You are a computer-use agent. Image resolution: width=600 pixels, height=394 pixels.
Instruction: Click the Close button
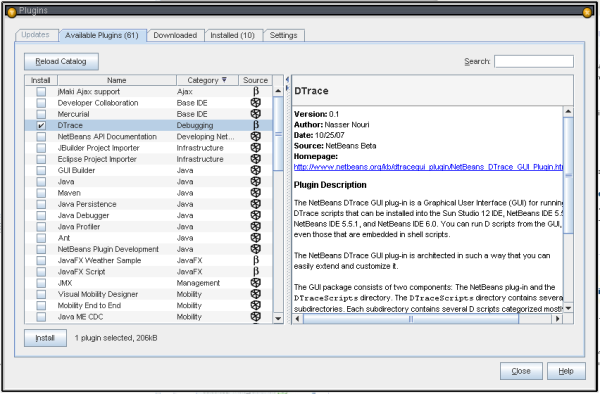coord(521,371)
